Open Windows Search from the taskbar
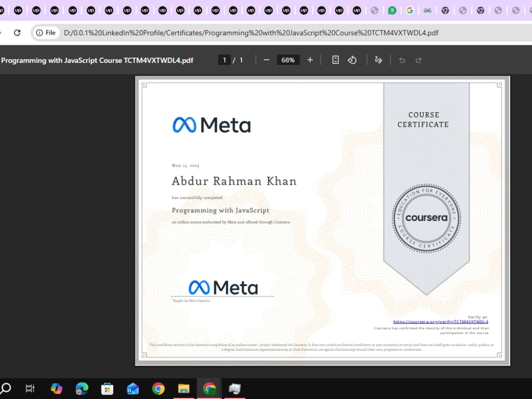 pos(5,388)
